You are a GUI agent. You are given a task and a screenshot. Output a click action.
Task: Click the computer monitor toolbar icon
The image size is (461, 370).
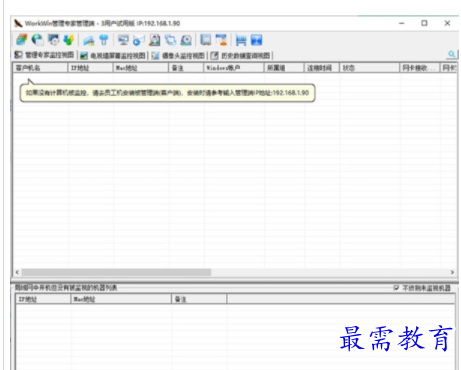(123, 40)
